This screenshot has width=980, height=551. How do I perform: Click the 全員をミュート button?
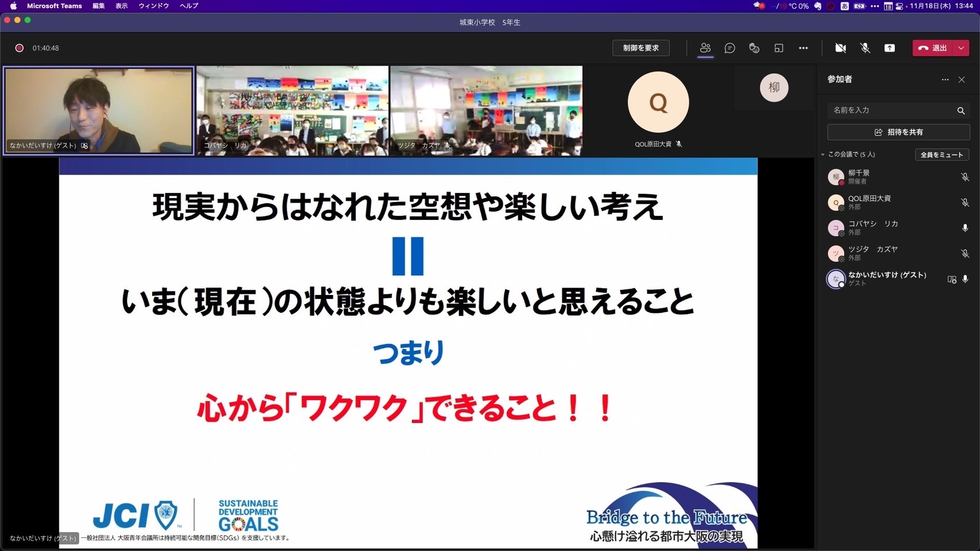(942, 154)
